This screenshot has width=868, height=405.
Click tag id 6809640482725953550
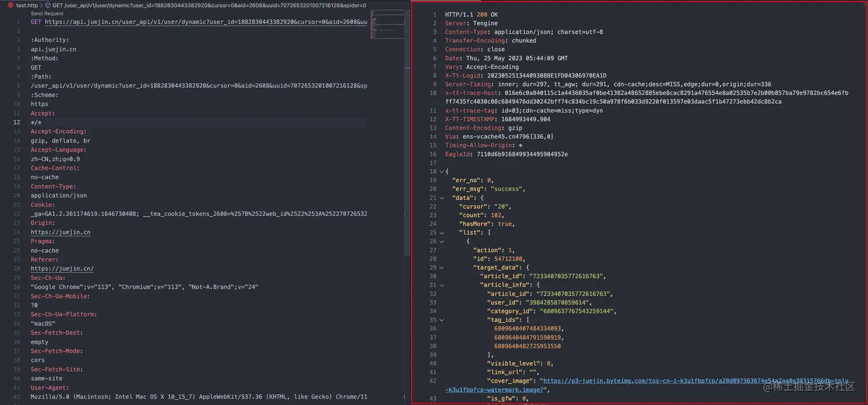528,346
